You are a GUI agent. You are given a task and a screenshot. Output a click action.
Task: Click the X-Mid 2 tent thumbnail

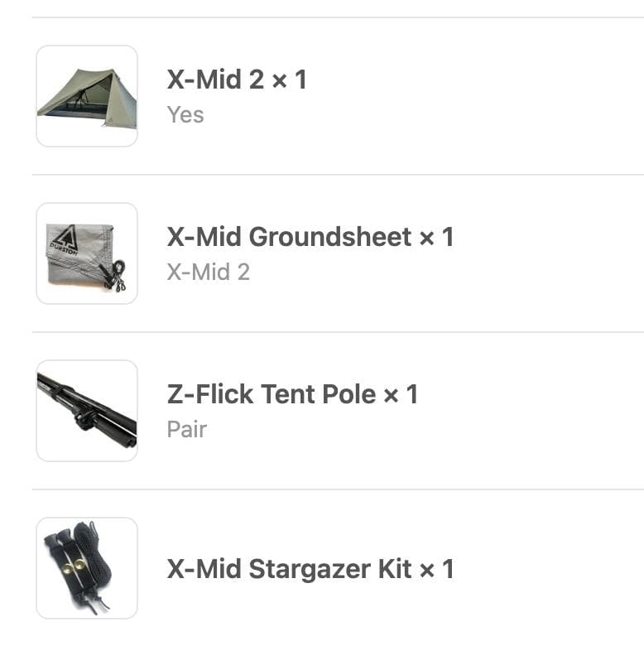pyautogui.click(x=87, y=96)
